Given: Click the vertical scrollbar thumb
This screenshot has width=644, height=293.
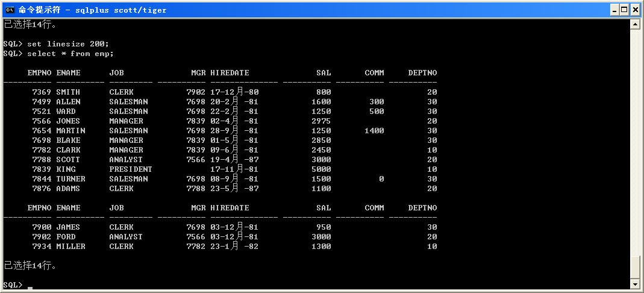Looking at the screenshot, I should tap(634, 266).
